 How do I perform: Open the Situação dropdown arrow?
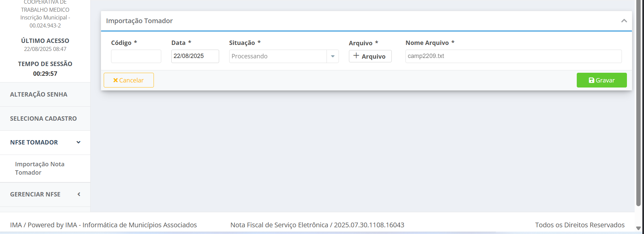coord(333,56)
